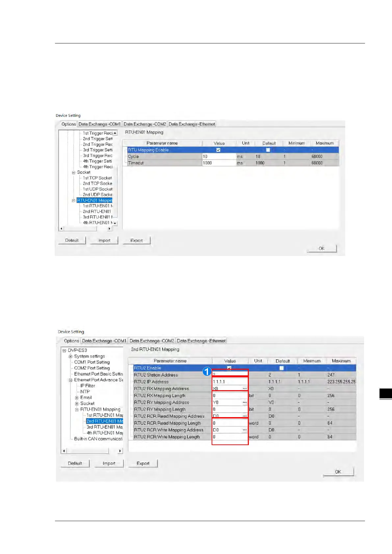Click the RTU2 RCR Read Mapping Length field

(x=230, y=423)
